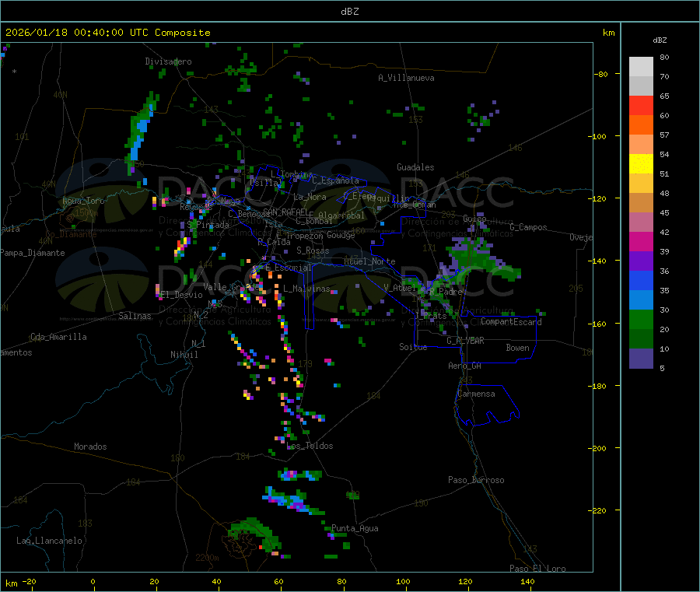Click the Nihuil location label

tap(184, 355)
